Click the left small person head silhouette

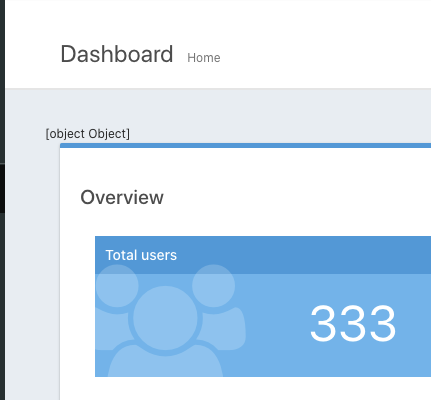(117, 286)
